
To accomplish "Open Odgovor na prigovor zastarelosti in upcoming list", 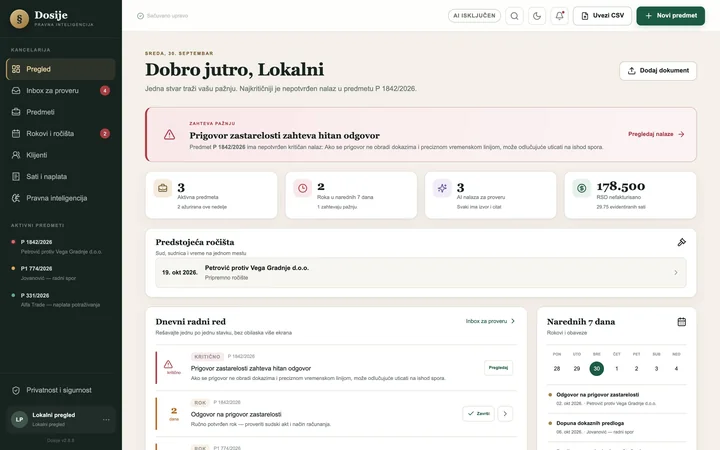I will pos(617,399).
